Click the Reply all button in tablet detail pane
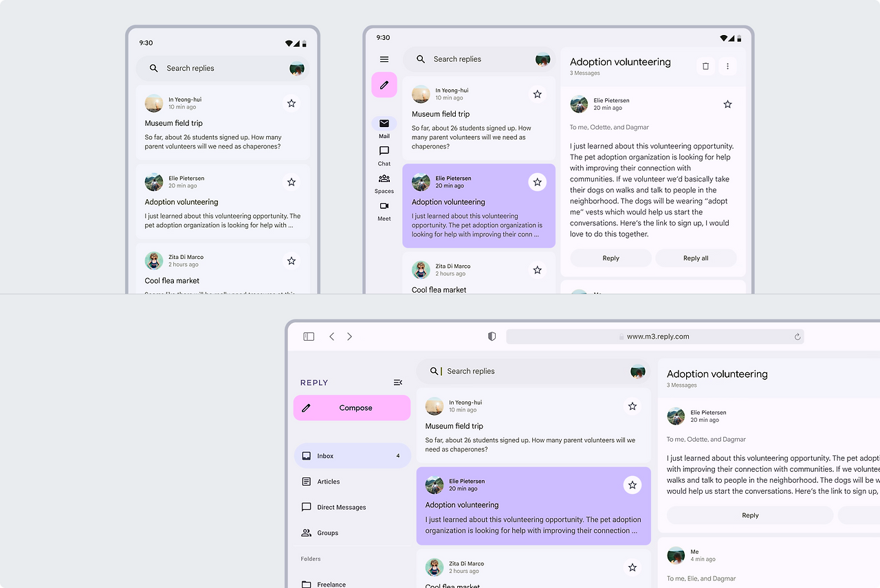 point(696,258)
